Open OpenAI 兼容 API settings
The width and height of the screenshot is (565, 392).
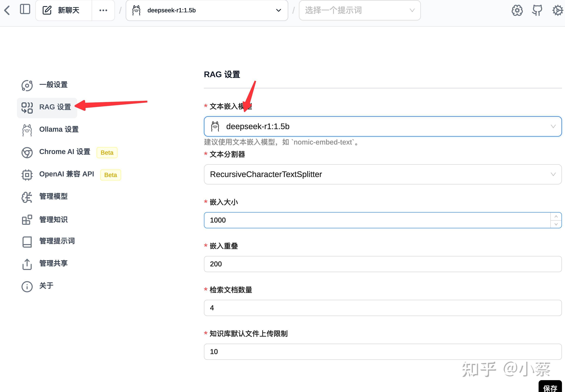coord(66,174)
